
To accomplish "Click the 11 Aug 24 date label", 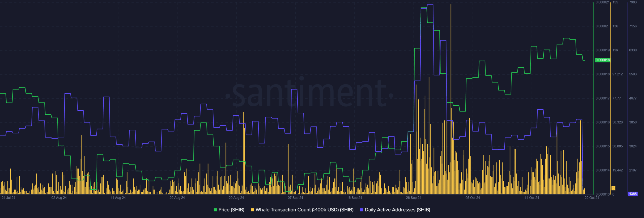I will [x=118, y=198].
